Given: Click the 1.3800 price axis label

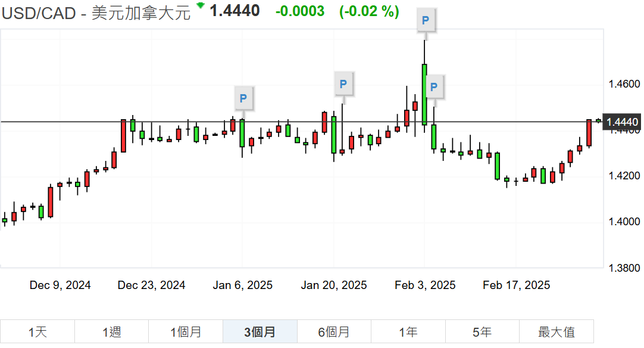Looking at the screenshot, I should click(x=624, y=268).
